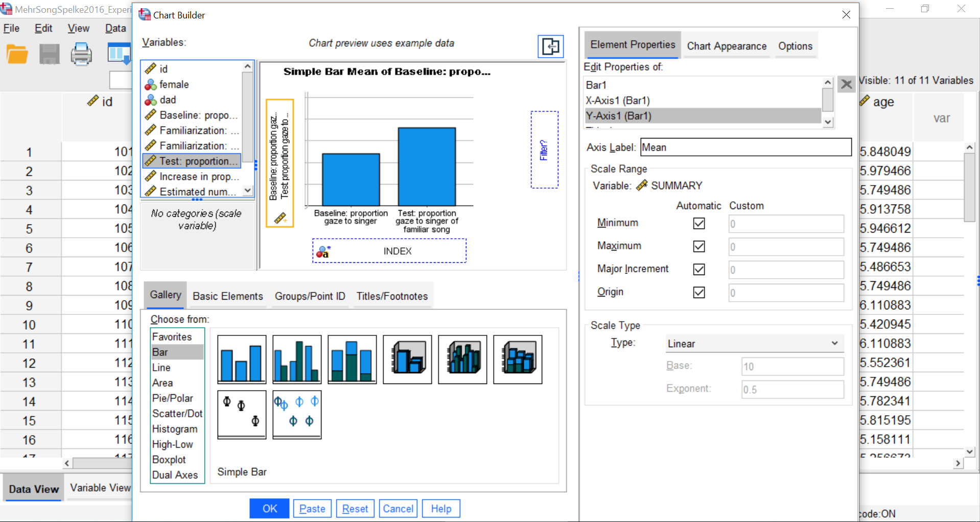The height and width of the screenshot is (522, 980).
Task: Switch to Variable View in main window
Action: (100, 488)
